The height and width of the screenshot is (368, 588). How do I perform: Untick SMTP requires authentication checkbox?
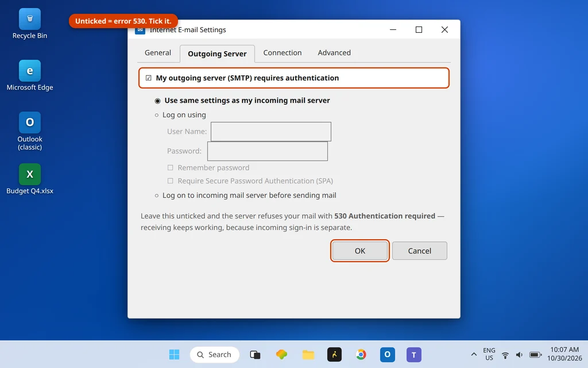pos(149,78)
